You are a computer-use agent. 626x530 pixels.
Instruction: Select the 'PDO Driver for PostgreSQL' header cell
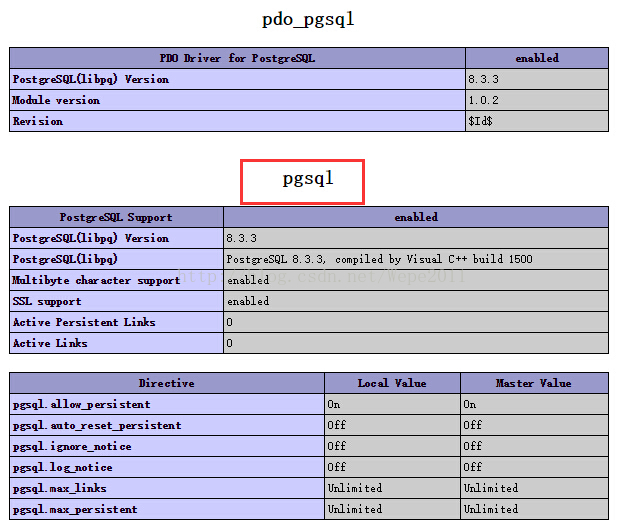(237, 58)
